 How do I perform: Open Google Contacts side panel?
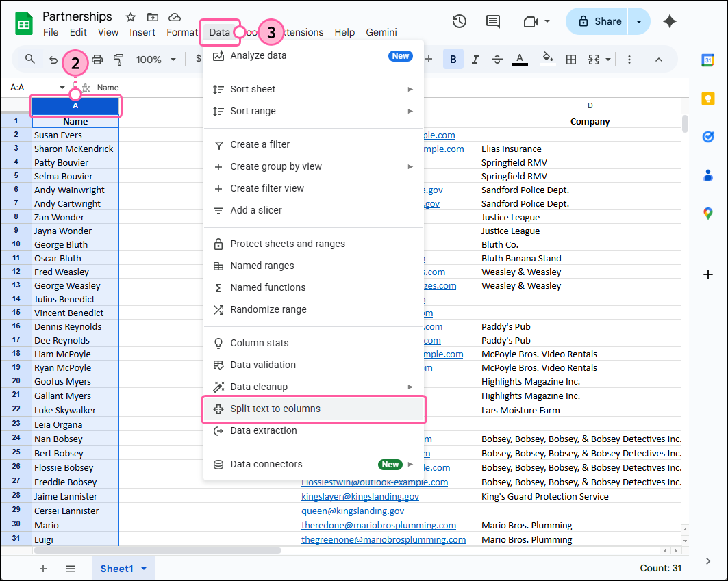(708, 175)
